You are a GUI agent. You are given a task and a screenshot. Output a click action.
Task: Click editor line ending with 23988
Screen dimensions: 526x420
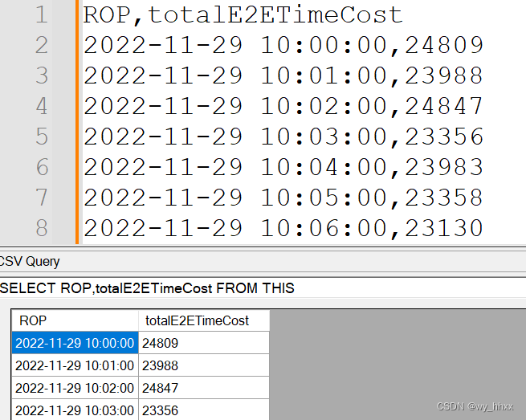pyautogui.click(x=283, y=75)
